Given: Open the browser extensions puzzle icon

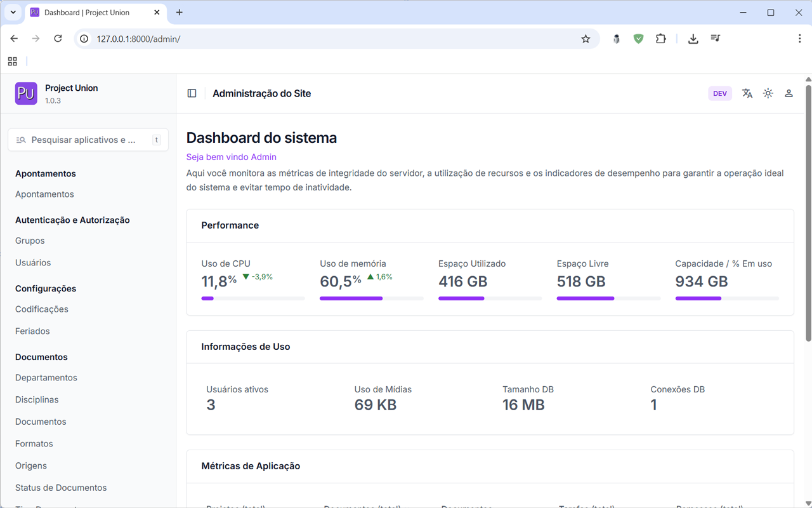Looking at the screenshot, I should [660, 39].
